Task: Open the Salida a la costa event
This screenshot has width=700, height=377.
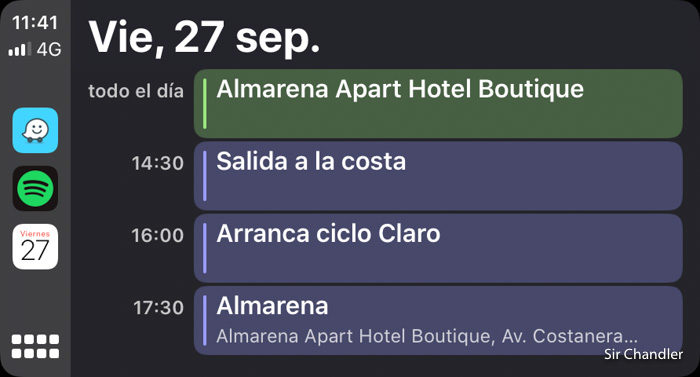Action: [x=438, y=176]
